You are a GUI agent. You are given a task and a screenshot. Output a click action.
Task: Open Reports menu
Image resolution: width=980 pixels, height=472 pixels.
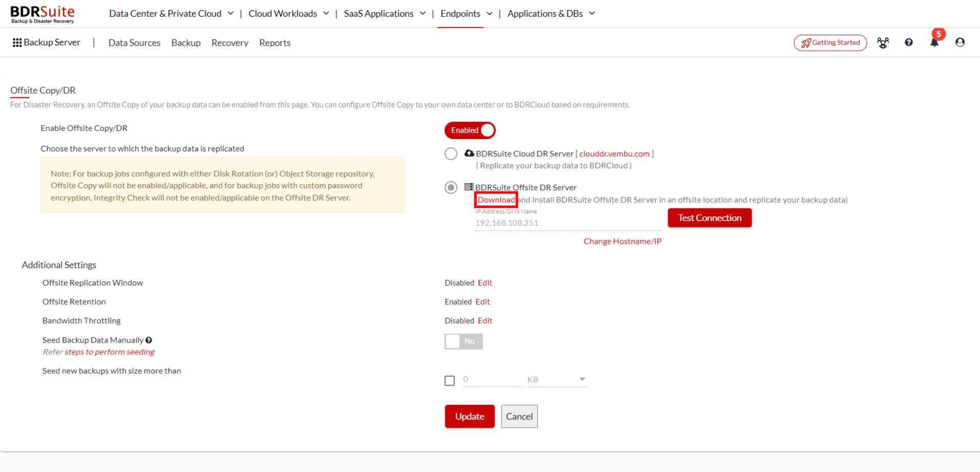pyautogui.click(x=275, y=43)
